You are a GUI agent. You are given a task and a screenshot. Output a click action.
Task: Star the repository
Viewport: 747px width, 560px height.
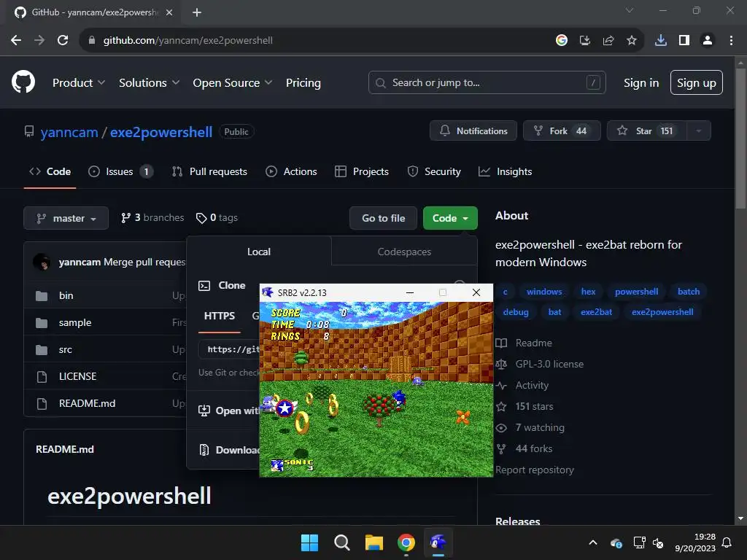pyautogui.click(x=646, y=131)
